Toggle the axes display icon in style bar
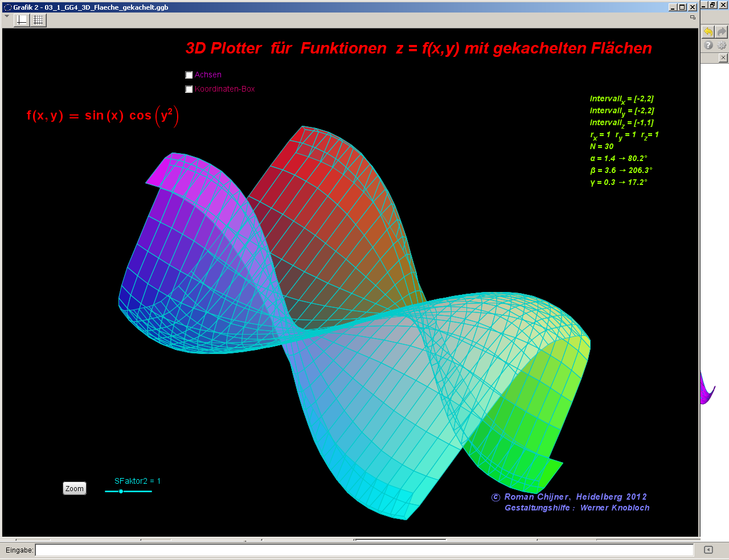The image size is (729, 560). [x=22, y=20]
